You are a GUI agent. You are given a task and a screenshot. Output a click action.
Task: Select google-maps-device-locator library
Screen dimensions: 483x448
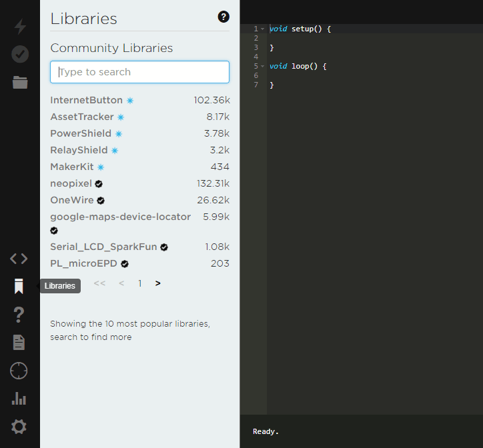[x=120, y=217]
